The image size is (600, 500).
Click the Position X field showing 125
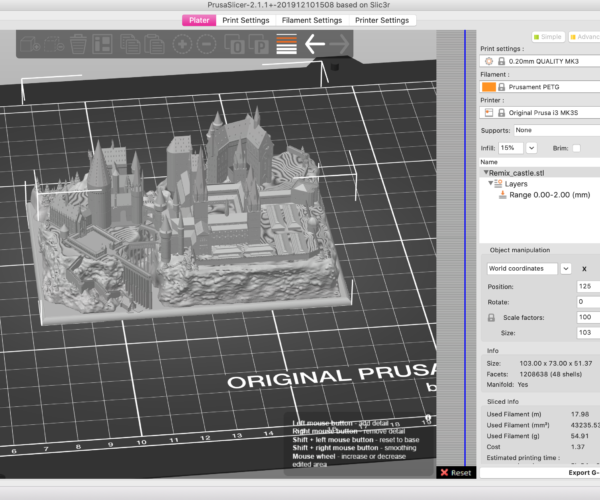click(588, 286)
